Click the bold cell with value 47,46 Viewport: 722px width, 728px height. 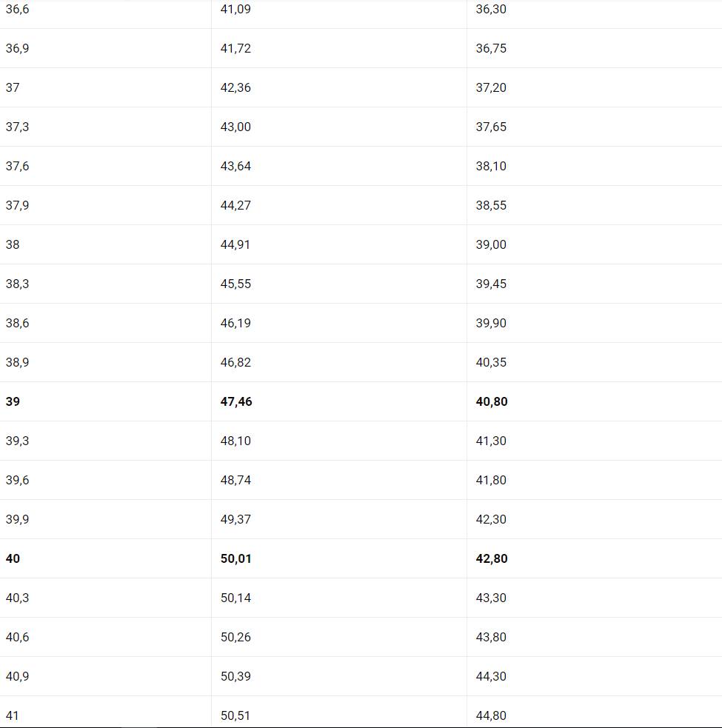pos(236,401)
